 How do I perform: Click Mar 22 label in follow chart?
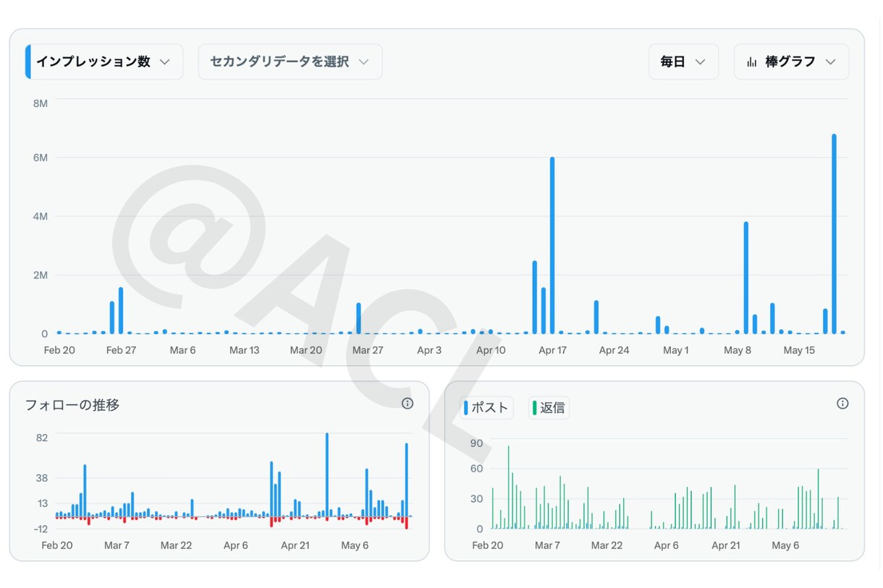[176, 545]
